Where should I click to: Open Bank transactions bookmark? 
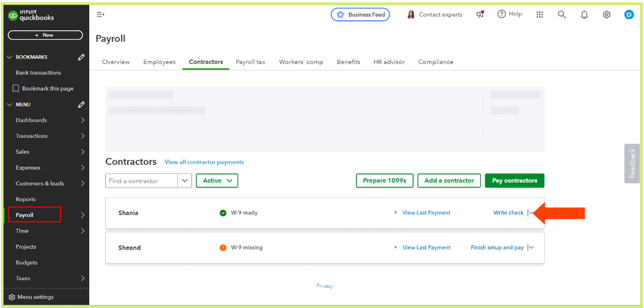point(38,73)
